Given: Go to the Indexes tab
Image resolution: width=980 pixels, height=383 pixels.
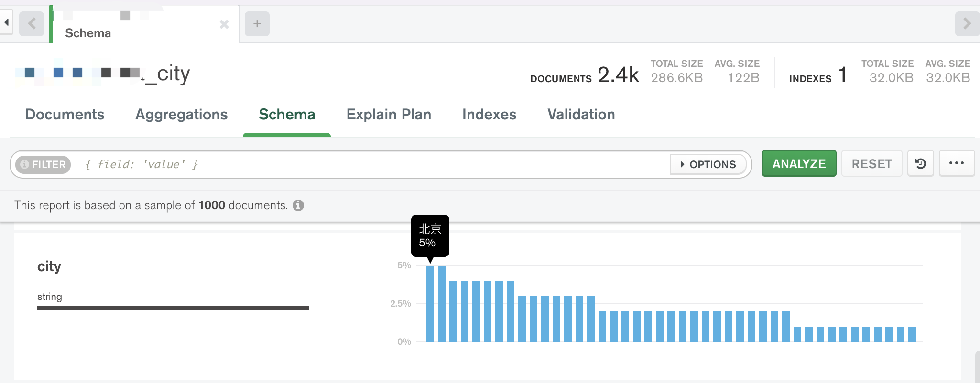Looking at the screenshot, I should 489,115.
